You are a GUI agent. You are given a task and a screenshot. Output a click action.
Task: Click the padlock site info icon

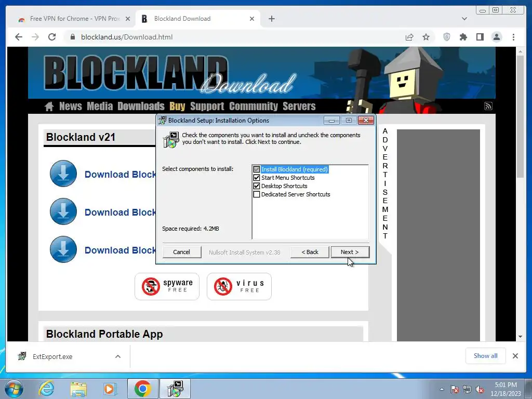[72, 37]
